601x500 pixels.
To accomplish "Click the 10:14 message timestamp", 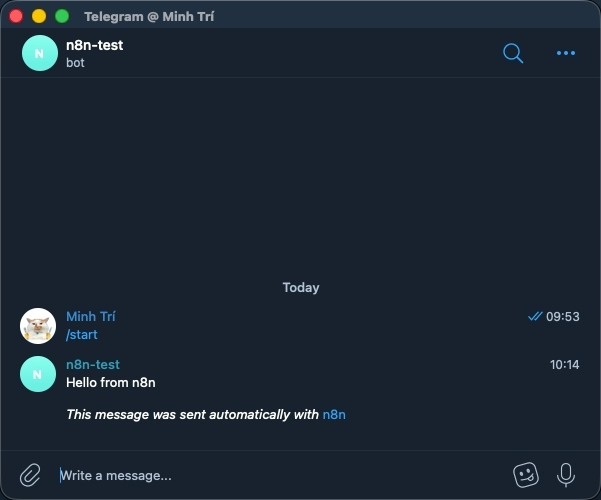I will point(564,365).
